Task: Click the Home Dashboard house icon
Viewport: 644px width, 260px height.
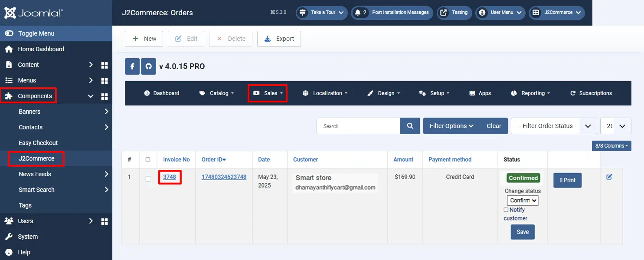Action: click(9, 49)
